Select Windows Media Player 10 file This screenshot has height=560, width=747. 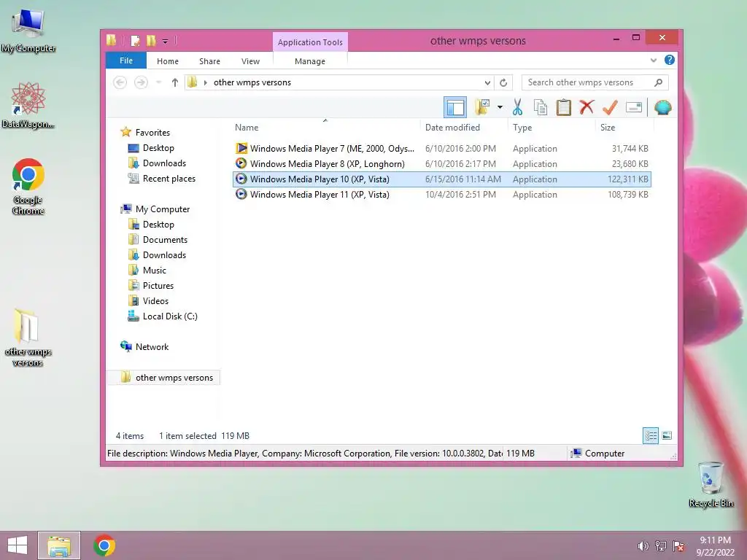click(x=441, y=179)
